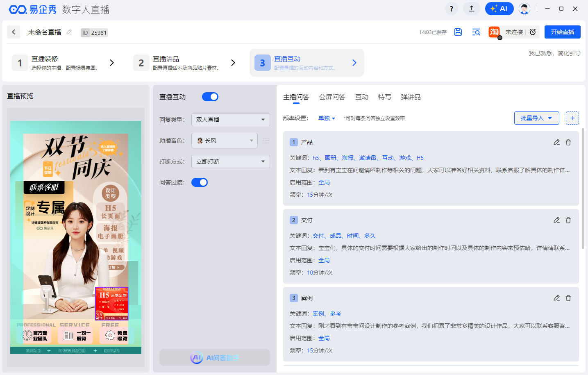Click the 我已熟悉，简化引导 link
This screenshot has height=375, width=588.
click(554, 53)
